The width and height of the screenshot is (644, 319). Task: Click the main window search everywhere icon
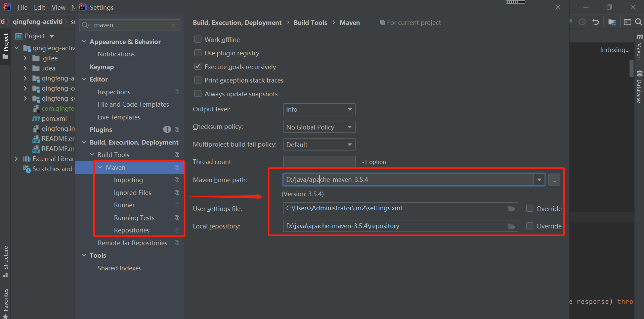(638, 22)
